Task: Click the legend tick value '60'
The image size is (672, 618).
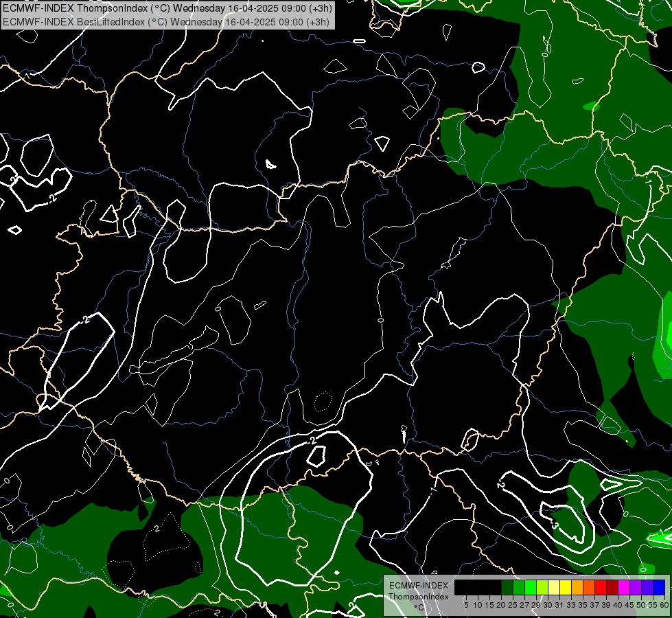Action: 664,605
